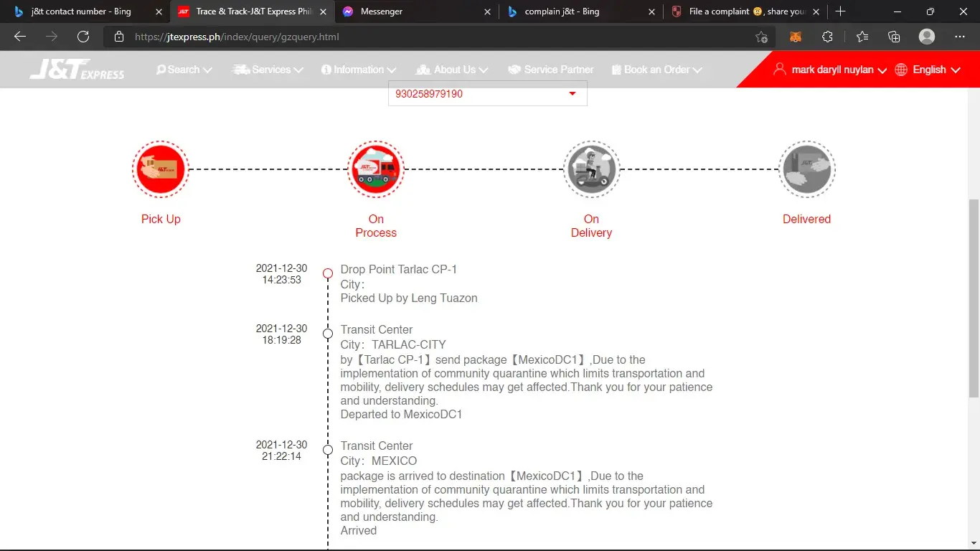This screenshot has height=551, width=980.
Task: Click the J&T Express logo
Action: tap(77, 69)
